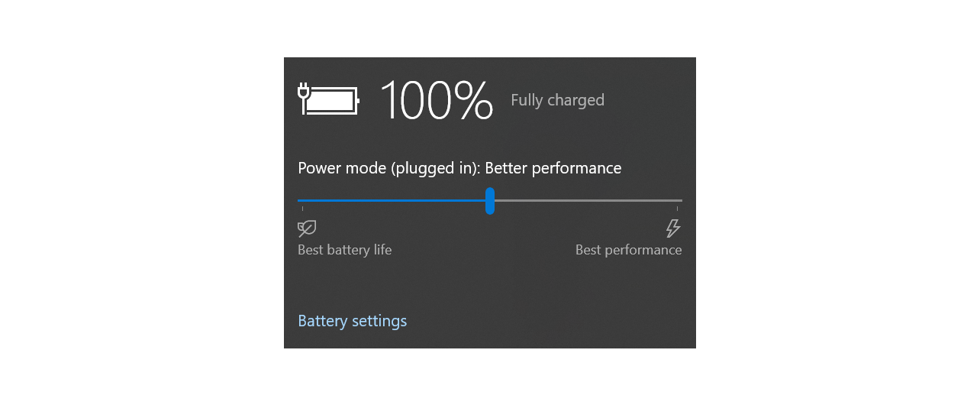Click the "Fully charged" status text

point(557,100)
